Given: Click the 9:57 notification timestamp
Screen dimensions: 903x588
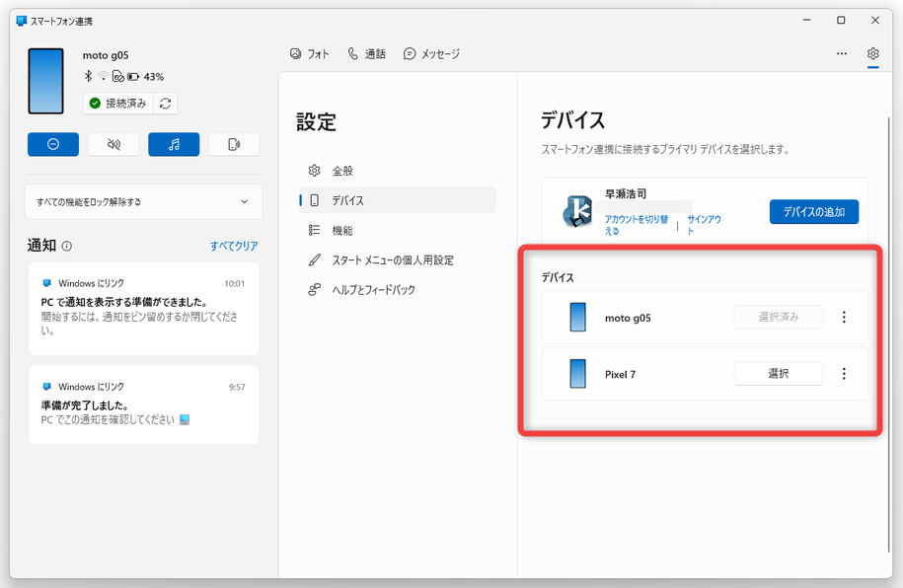Looking at the screenshot, I should click(x=237, y=387).
